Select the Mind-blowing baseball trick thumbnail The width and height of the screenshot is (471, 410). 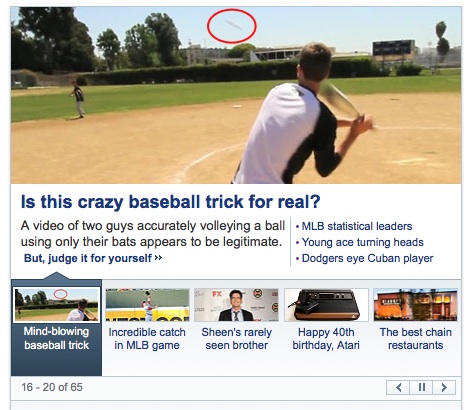(57, 305)
